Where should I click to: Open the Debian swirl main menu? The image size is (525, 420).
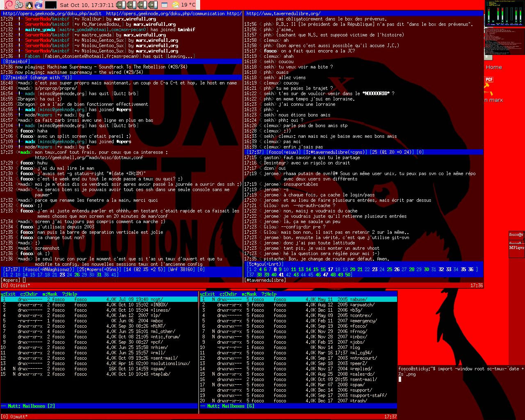point(8,5)
